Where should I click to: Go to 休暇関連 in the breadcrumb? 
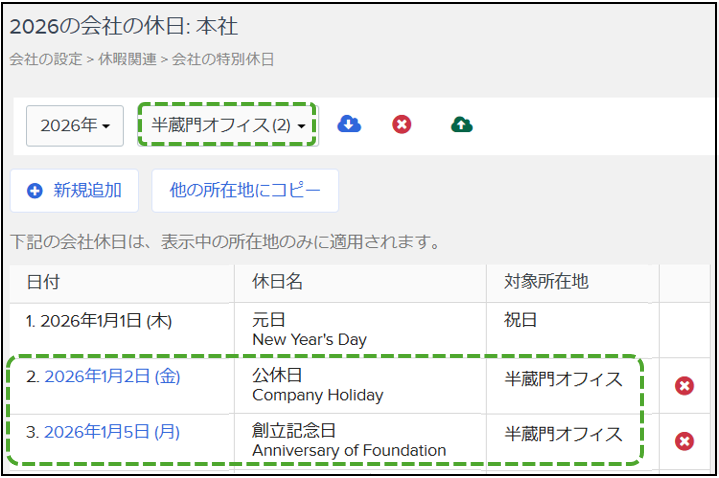[127, 59]
